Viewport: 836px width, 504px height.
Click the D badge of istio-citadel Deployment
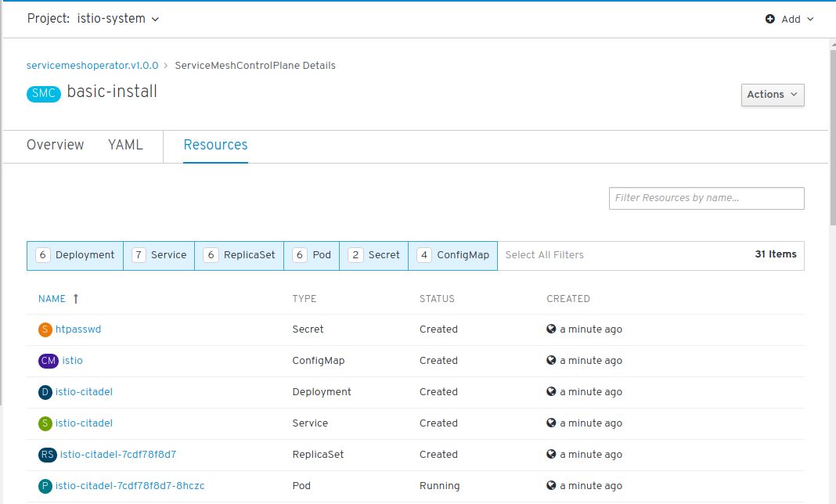45,392
